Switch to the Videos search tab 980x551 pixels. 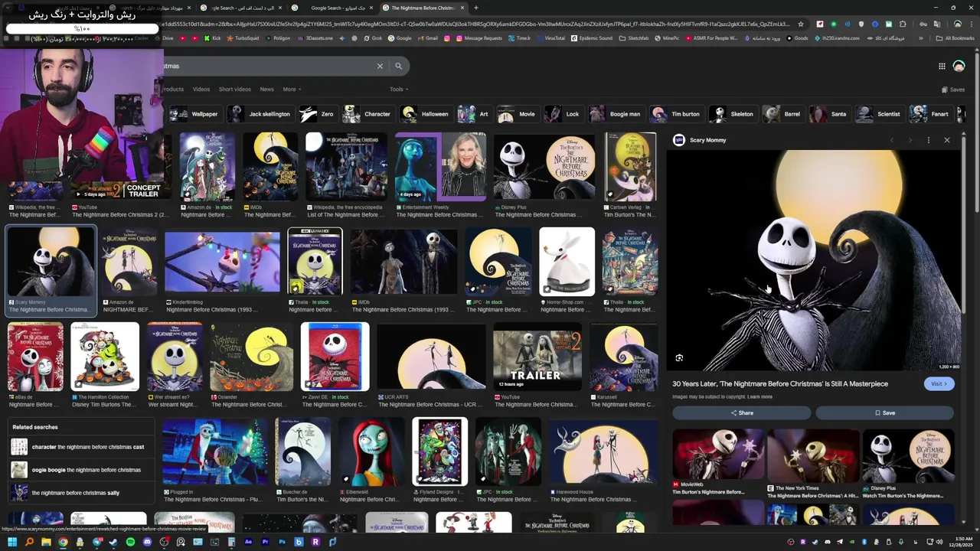tap(201, 90)
